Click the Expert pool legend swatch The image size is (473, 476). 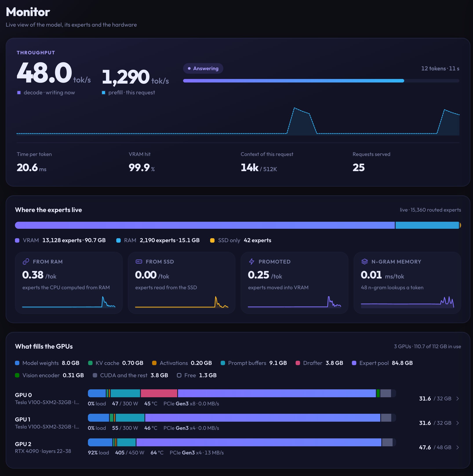354,363
